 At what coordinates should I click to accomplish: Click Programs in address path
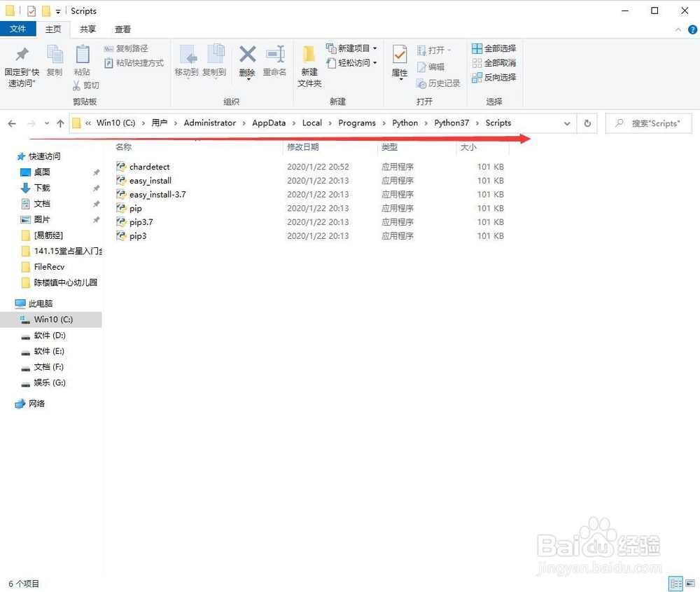[357, 123]
